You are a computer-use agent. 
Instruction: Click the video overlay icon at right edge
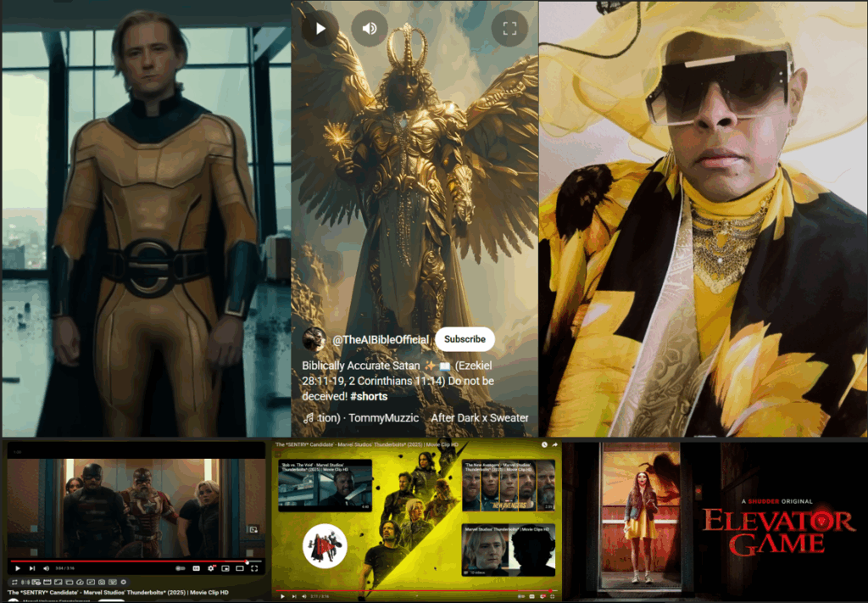click(x=253, y=529)
